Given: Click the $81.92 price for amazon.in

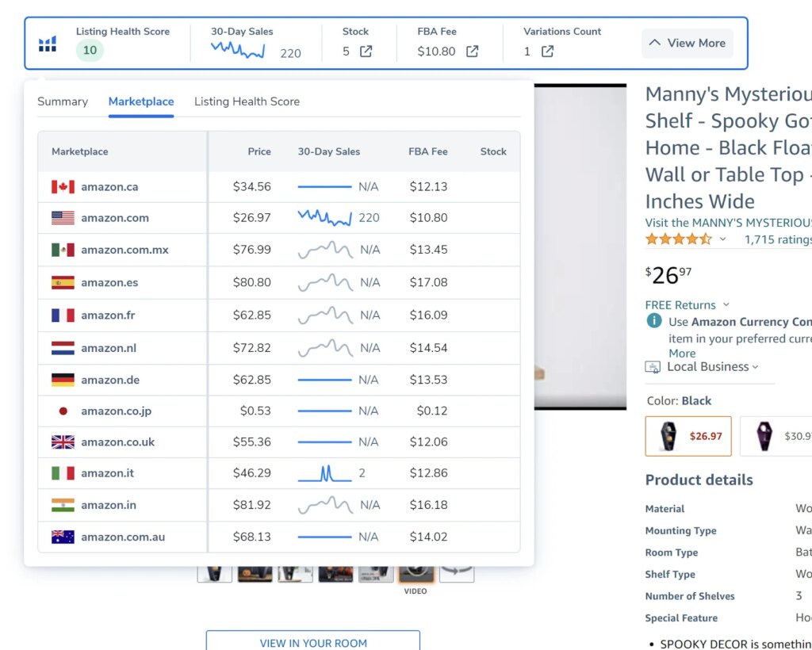Looking at the screenshot, I should (x=251, y=505).
